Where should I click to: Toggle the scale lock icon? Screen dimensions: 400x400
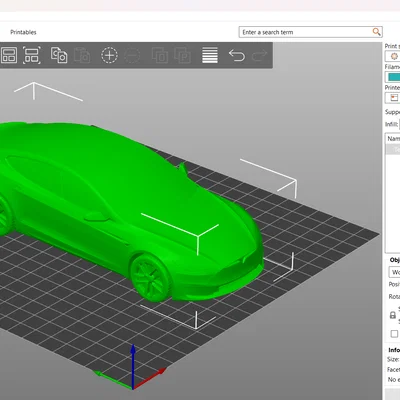tap(393, 315)
